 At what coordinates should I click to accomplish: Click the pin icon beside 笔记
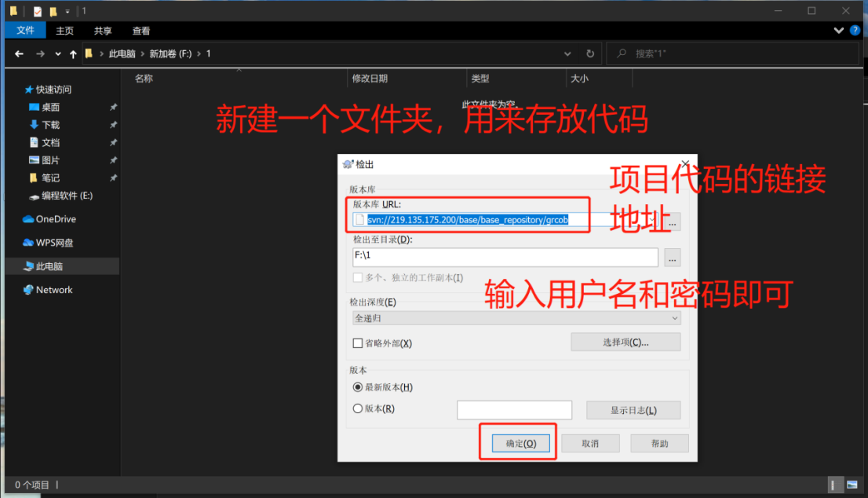pos(113,178)
